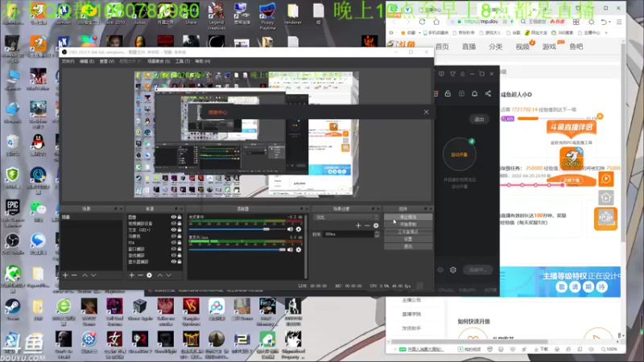Screen dimensions: 644x362
Task: Open the 查看(V) menu in OBS
Action: pyautogui.click(x=107, y=61)
